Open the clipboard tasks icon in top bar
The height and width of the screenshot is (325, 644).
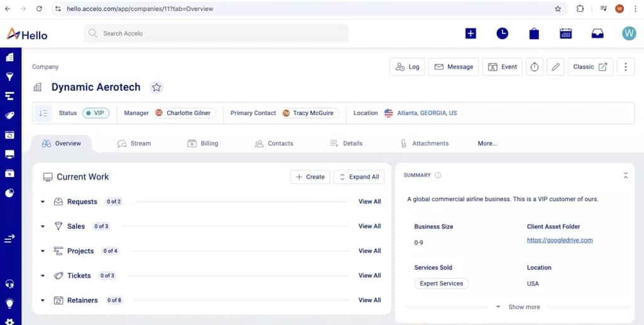[534, 34]
